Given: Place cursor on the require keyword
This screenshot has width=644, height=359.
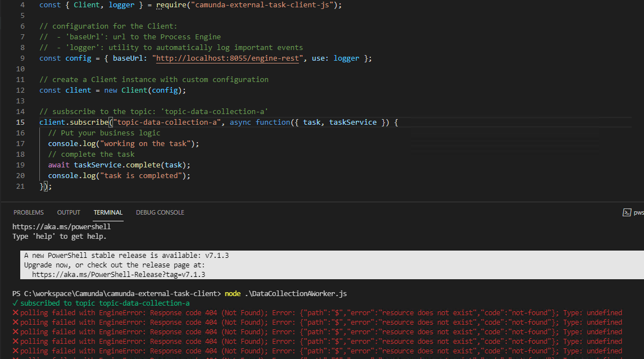Looking at the screenshot, I should point(171,5).
